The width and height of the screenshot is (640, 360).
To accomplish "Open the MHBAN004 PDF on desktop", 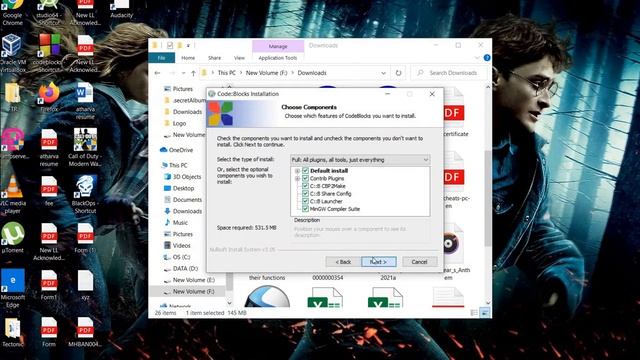I will [x=84, y=333].
